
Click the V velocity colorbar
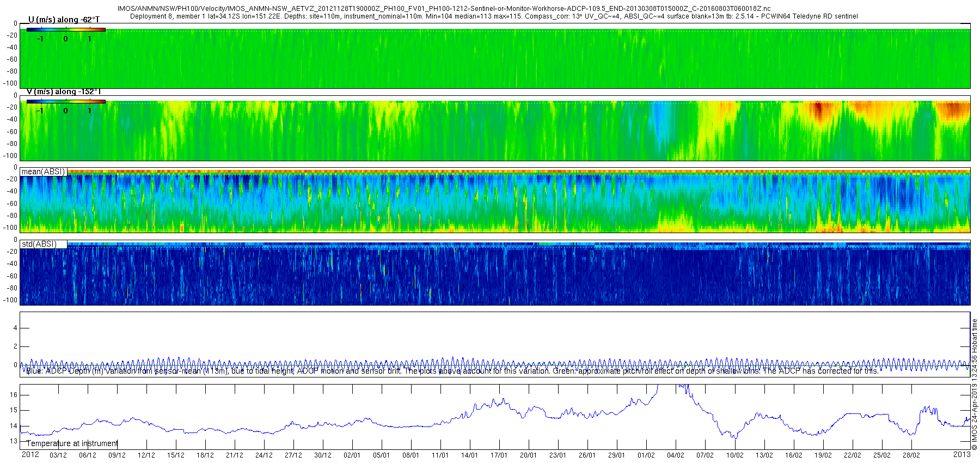pyautogui.click(x=65, y=101)
